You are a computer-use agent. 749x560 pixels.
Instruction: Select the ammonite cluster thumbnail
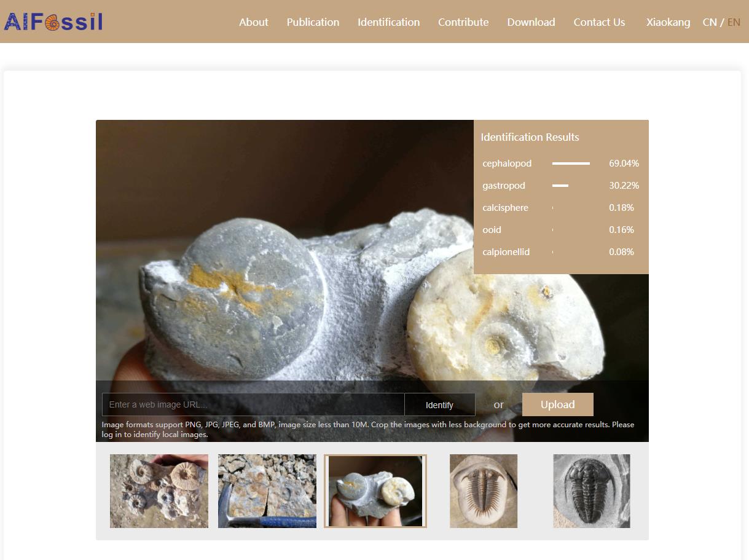tap(159, 491)
